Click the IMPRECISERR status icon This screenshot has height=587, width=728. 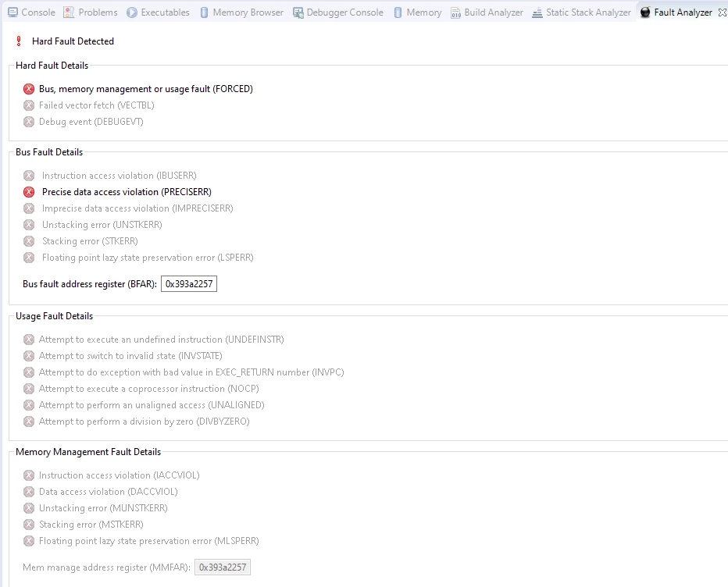coord(29,208)
